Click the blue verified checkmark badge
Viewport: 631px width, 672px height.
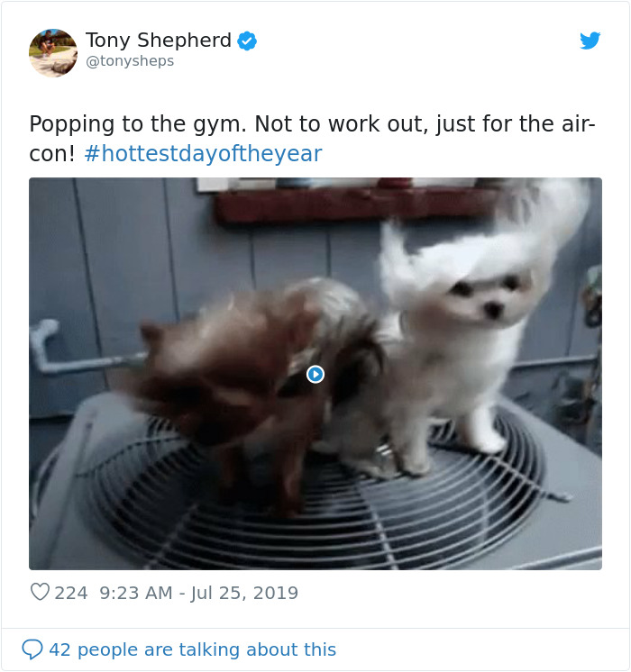pyautogui.click(x=247, y=41)
